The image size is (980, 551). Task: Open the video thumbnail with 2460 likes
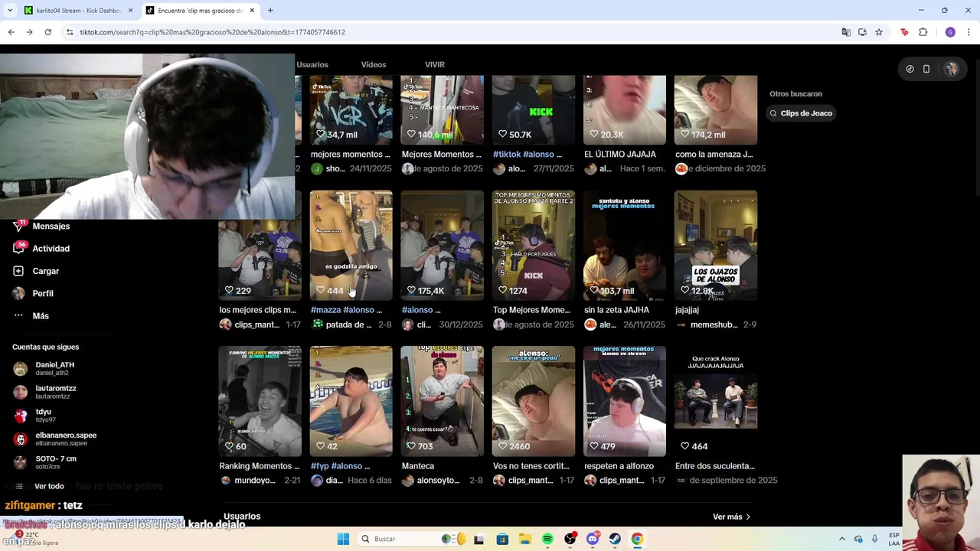pyautogui.click(x=534, y=401)
